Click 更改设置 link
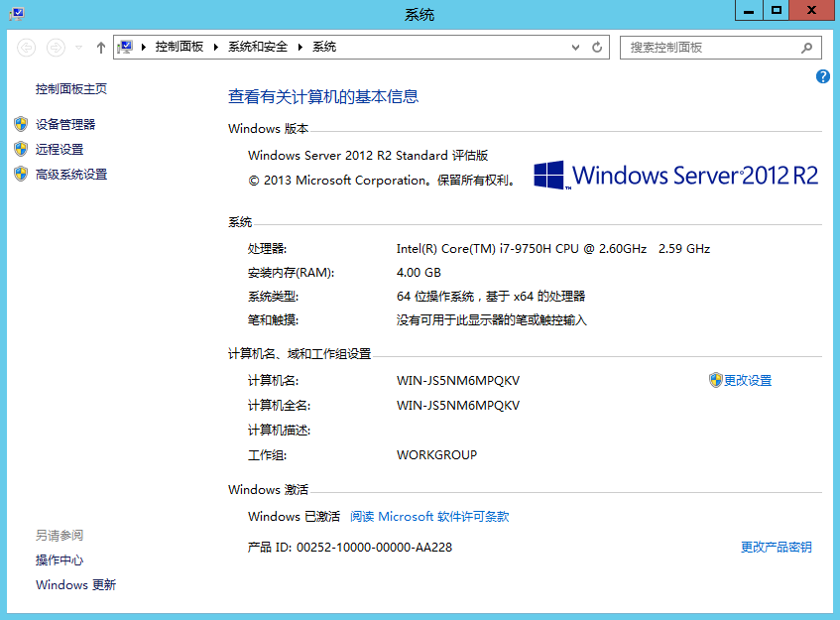The height and width of the screenshot is (620, 840). tap(748, 381)
